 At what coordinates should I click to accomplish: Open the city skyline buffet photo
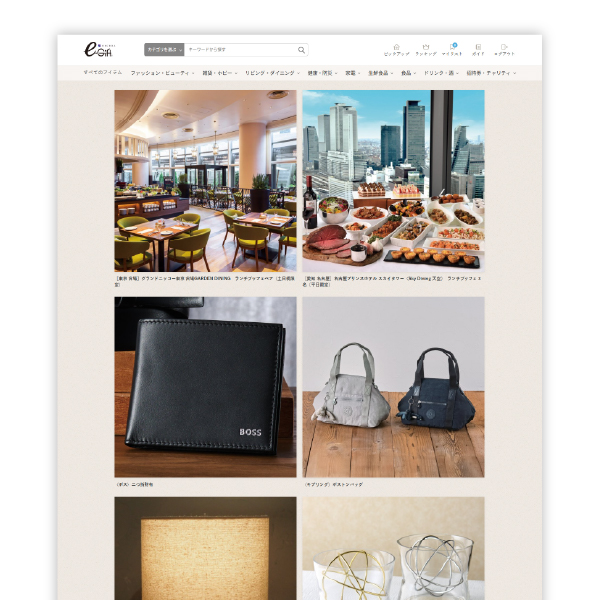click(393, 180)
